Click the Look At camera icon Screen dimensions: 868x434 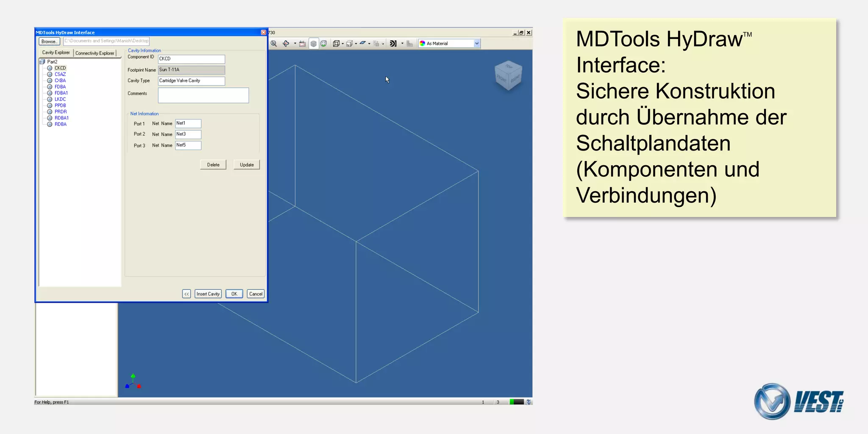[x=302, y=44]
